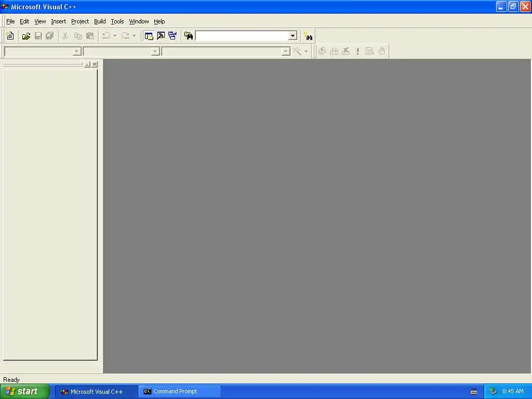Image resolution: width=532 pixels, height=399 pixels.
Task: Click the network tray icon
Action: click(x=493, y=392)
